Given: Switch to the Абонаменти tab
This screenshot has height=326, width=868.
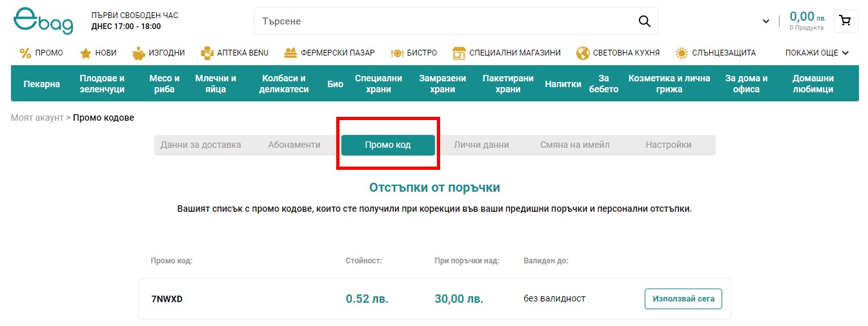Looking at the screenshot, I should click(x=294, y=145).
